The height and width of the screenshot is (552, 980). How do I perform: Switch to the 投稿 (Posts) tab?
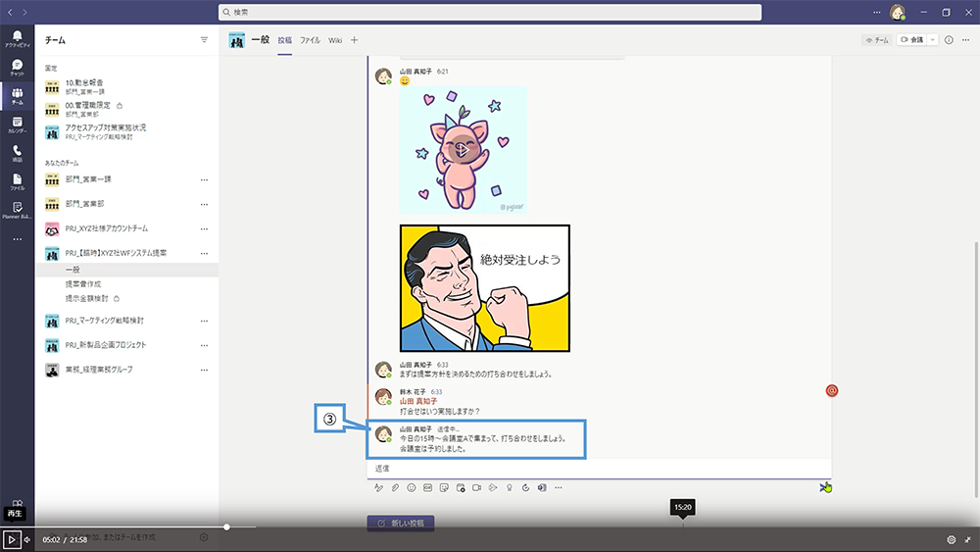(x=285, y=40)
